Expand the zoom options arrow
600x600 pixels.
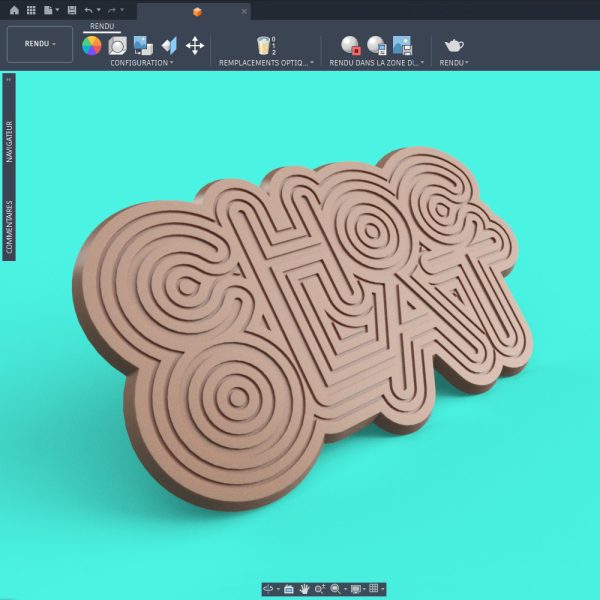click(346, 589)
